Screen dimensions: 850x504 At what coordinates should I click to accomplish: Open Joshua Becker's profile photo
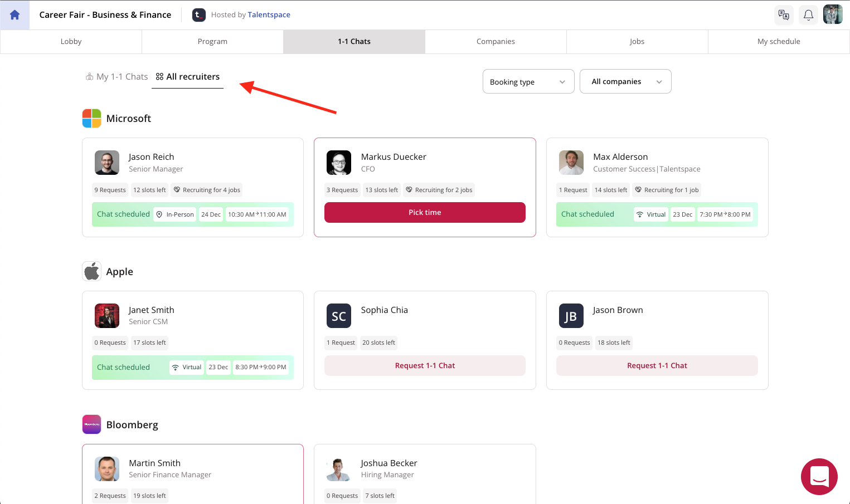pyautogui.click(x=339, y=469)
